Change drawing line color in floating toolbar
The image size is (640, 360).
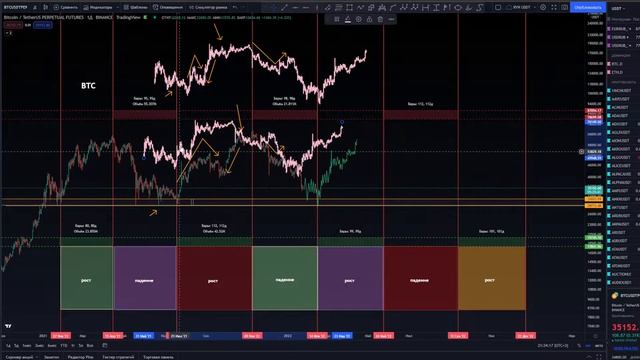click(348, 19)
